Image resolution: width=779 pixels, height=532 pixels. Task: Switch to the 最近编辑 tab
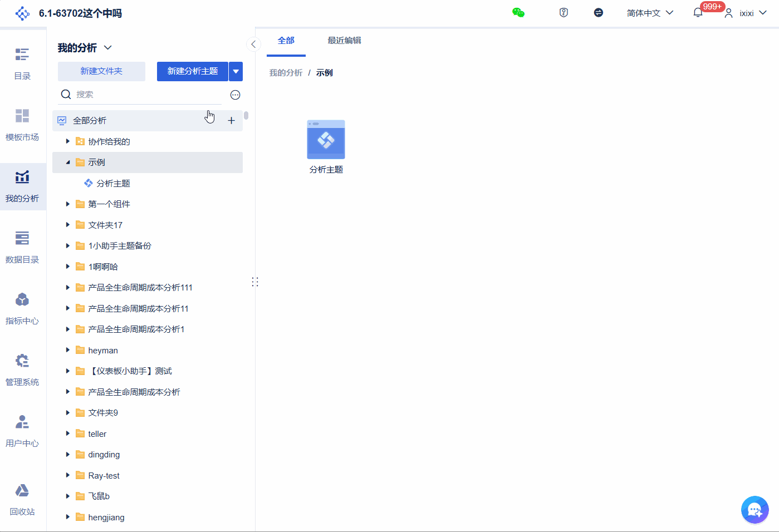pyautogui.click(x=344, y=41)
